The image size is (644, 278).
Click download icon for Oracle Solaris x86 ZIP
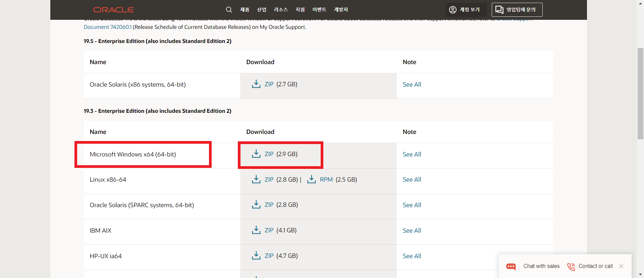(256, 84)
